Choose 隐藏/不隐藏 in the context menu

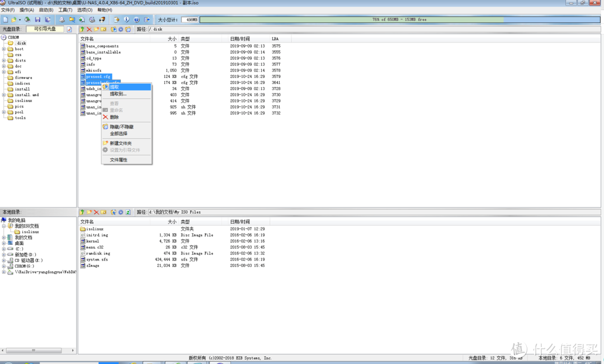126,127
